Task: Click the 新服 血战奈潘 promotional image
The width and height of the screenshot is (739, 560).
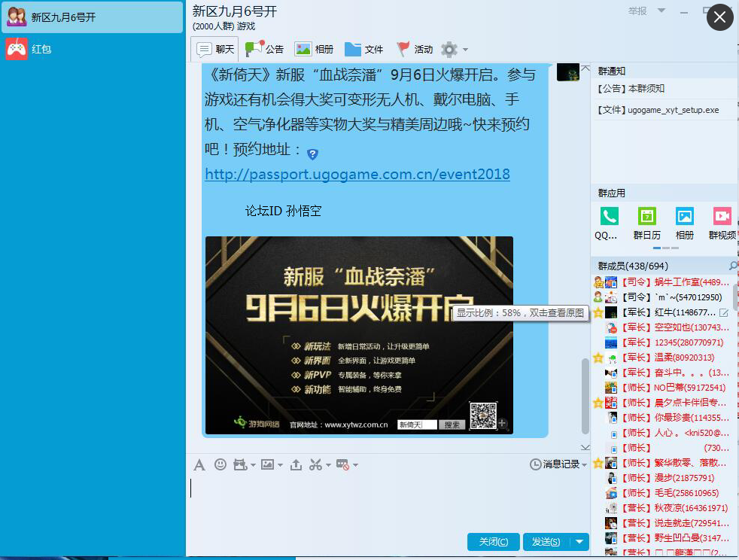Action: click(359, 335)
